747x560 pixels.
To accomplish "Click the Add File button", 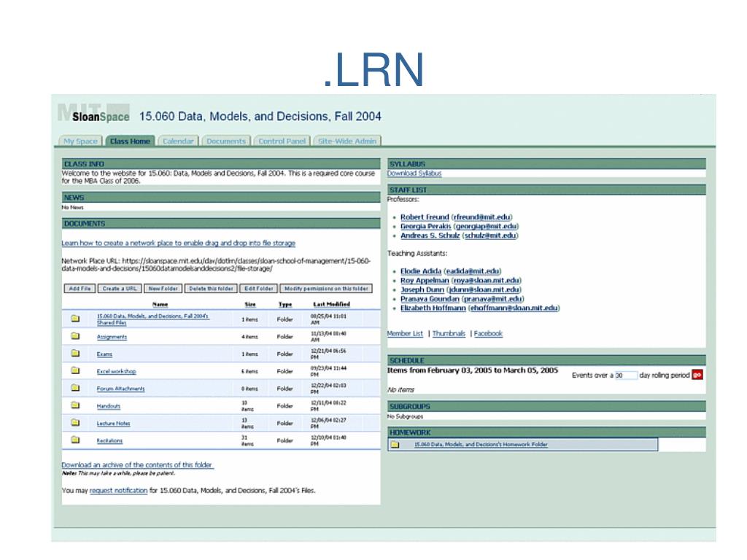I will click(80, 289).
